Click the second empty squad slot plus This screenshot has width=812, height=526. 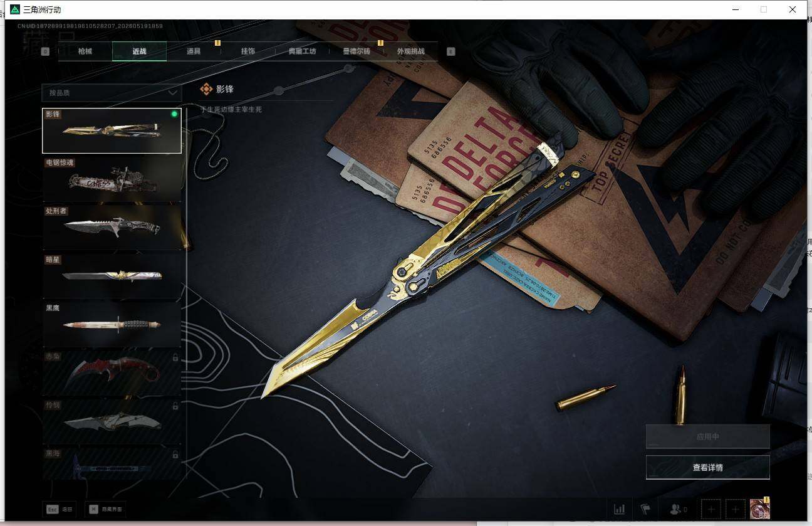(736, 510)
